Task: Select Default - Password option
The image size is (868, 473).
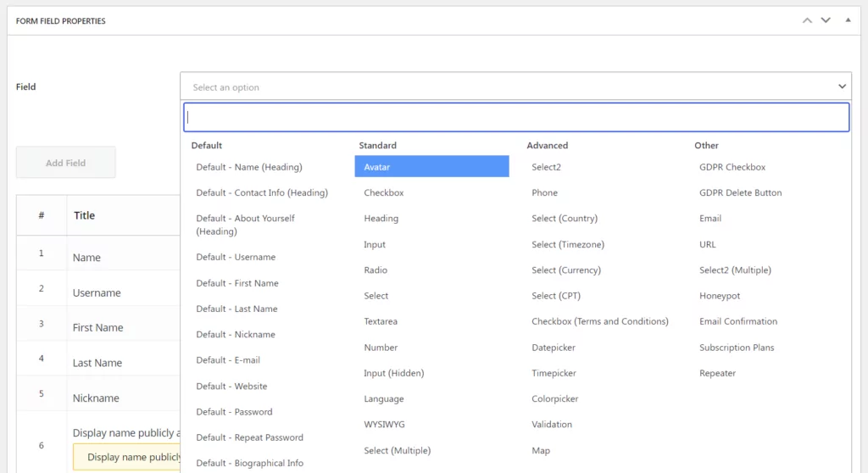Action: [x=234, y=411]
